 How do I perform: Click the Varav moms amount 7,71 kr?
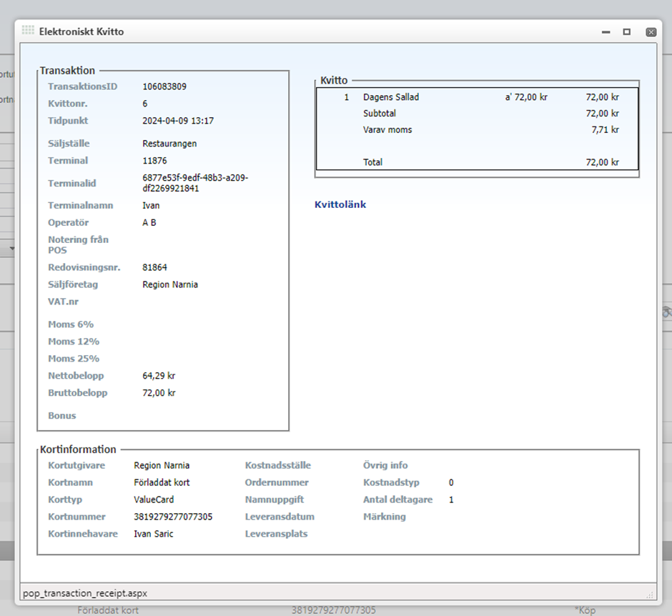click(x=605, y=130)
